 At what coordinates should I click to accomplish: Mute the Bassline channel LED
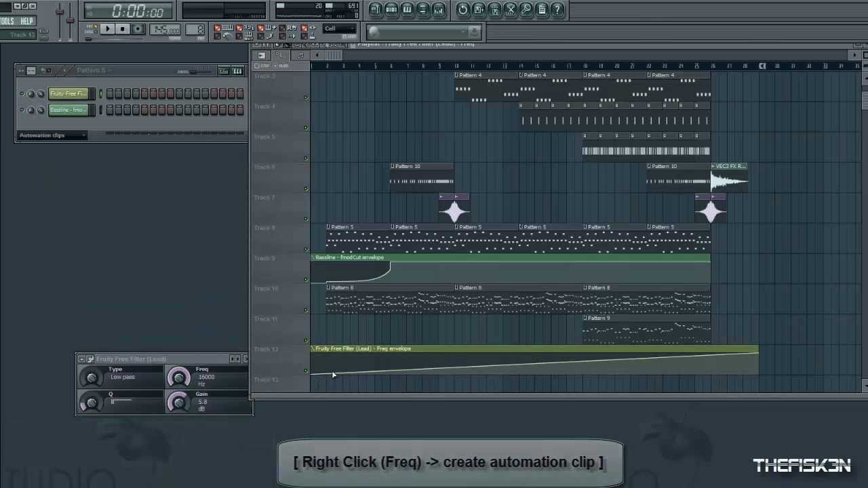(22, 110)
